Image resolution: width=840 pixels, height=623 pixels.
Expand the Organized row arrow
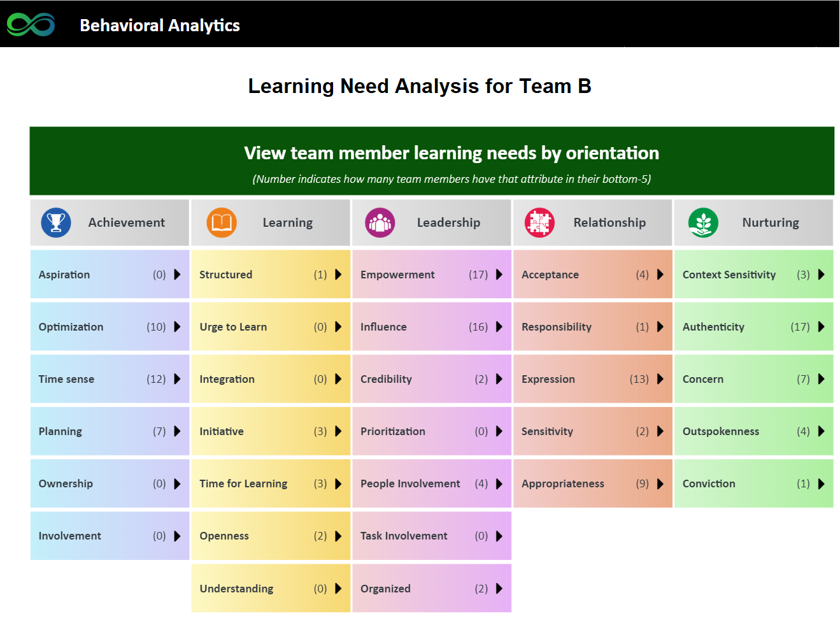coord(499,589)
